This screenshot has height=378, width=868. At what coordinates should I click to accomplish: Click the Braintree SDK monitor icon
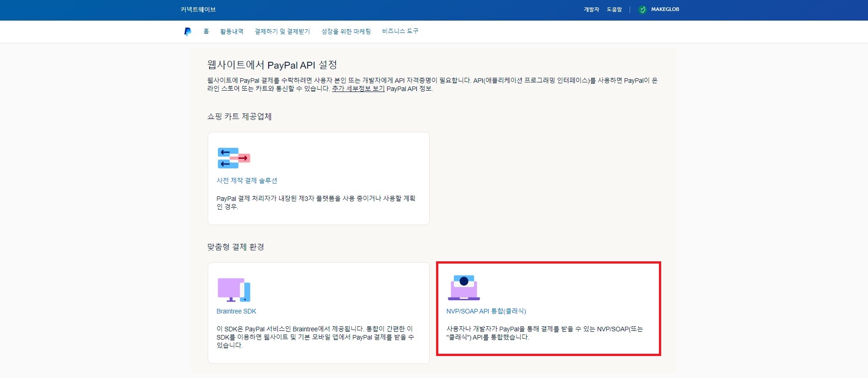click(234, 290)
